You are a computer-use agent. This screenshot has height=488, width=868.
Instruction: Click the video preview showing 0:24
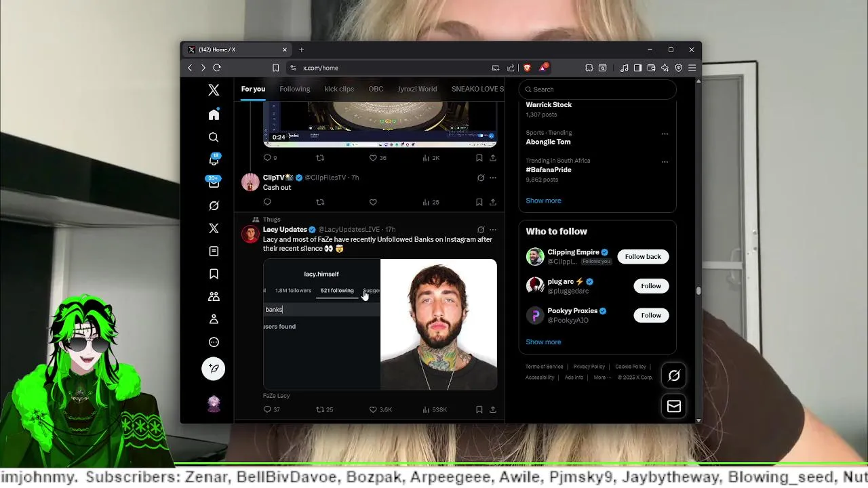point(380,124)
